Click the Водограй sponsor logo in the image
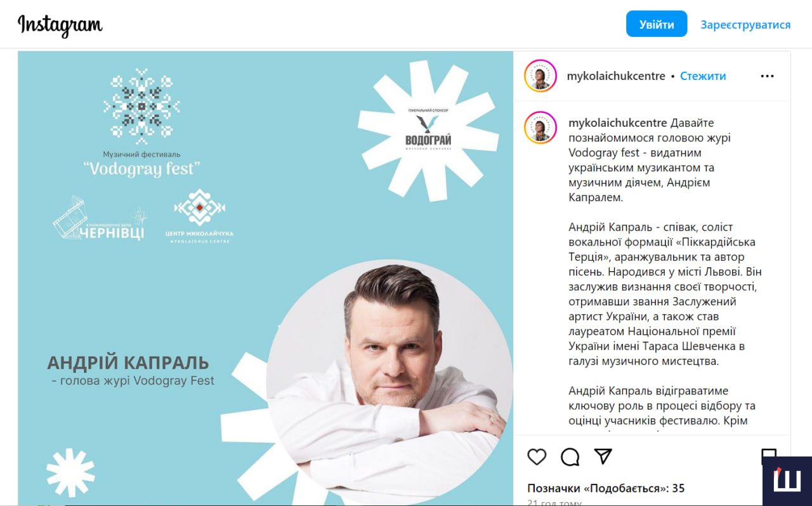The height and width of the screenshot is (506, 812). (428, 130)
